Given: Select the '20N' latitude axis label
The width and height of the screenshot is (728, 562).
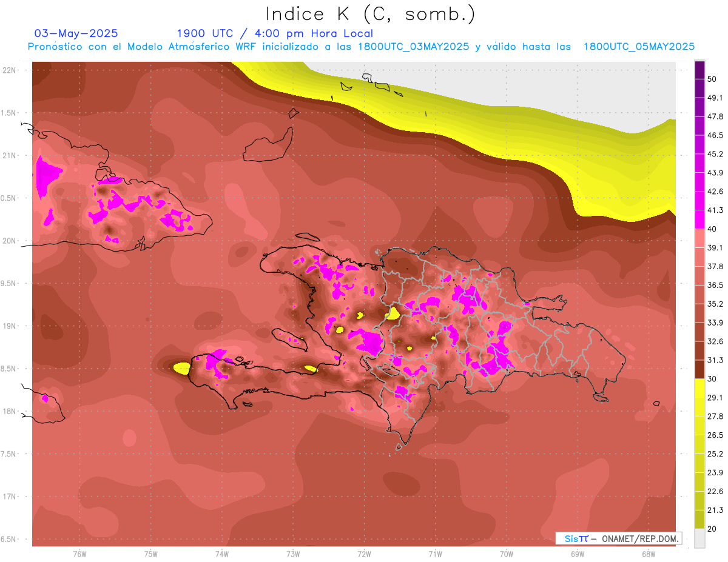Looking at the screenshot, I should (9, 241).
